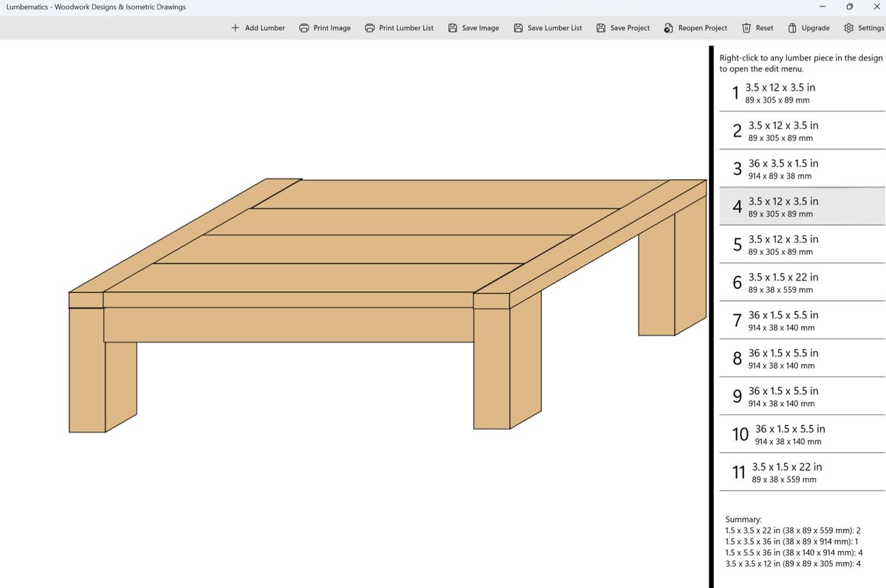Minimize the Lumbernatics window

(x=823, y=7)
